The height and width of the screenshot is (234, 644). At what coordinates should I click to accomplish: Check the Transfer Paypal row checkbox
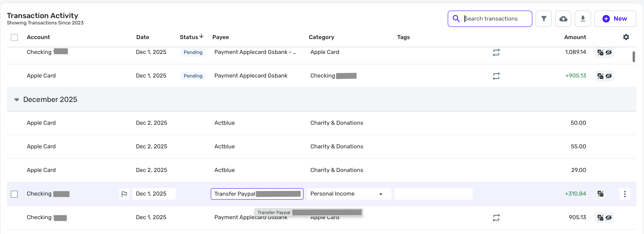click(x=14, y=194)
